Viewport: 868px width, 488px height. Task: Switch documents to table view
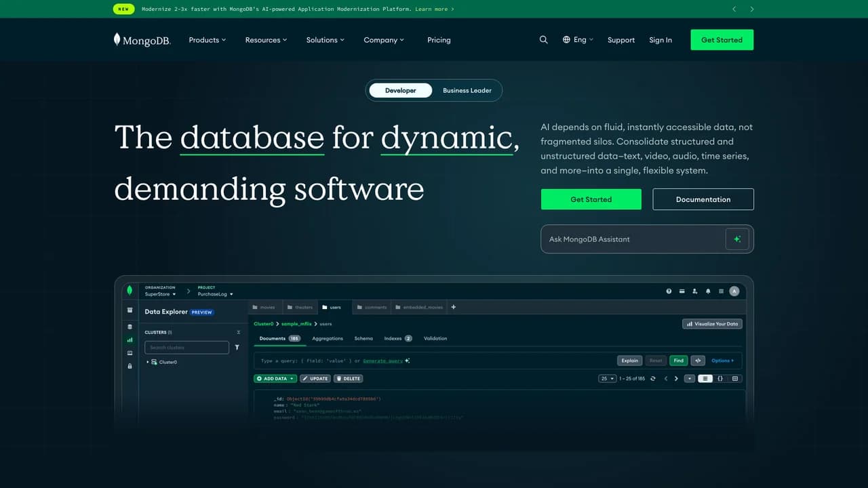pyautogui.click(x=735, y=378)
